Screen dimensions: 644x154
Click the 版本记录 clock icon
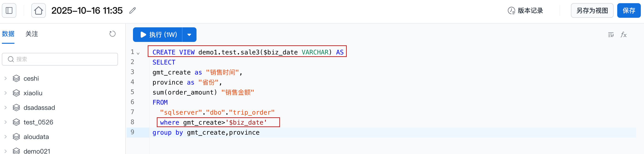(x=511, y=10)
